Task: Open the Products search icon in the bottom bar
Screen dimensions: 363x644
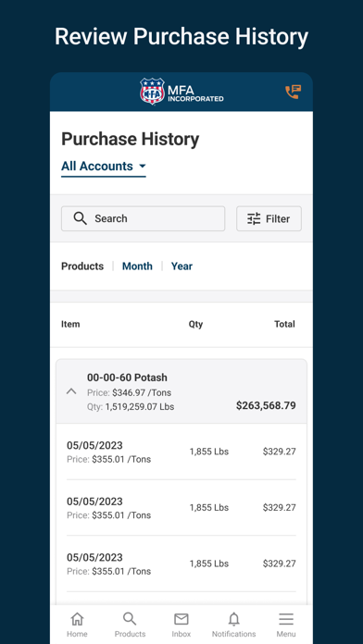Action: (130, 618)
